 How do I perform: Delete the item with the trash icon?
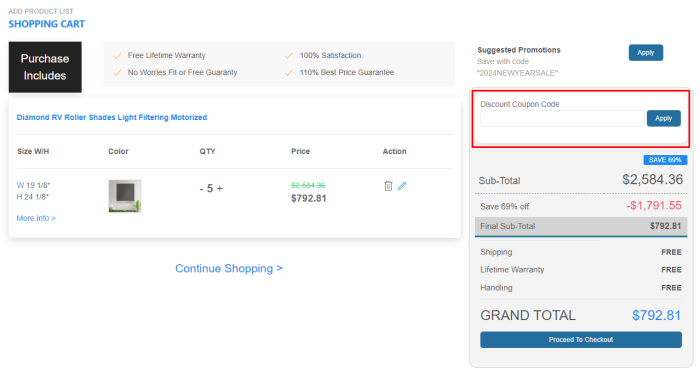point(388,186)
